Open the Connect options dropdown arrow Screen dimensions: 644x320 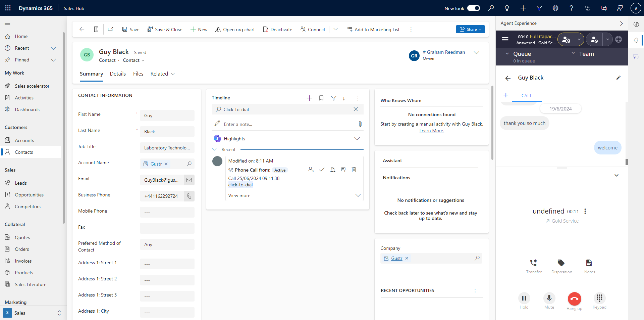pyautogui.click(x=335, y=30)
